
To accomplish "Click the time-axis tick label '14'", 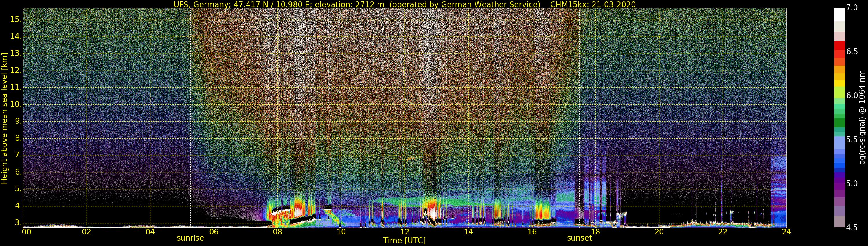I will (x=468, y=232).
